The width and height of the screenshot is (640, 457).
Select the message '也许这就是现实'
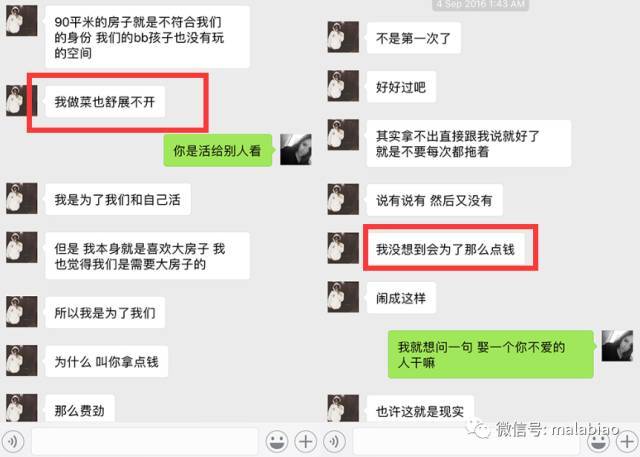[x=420, y=410]
